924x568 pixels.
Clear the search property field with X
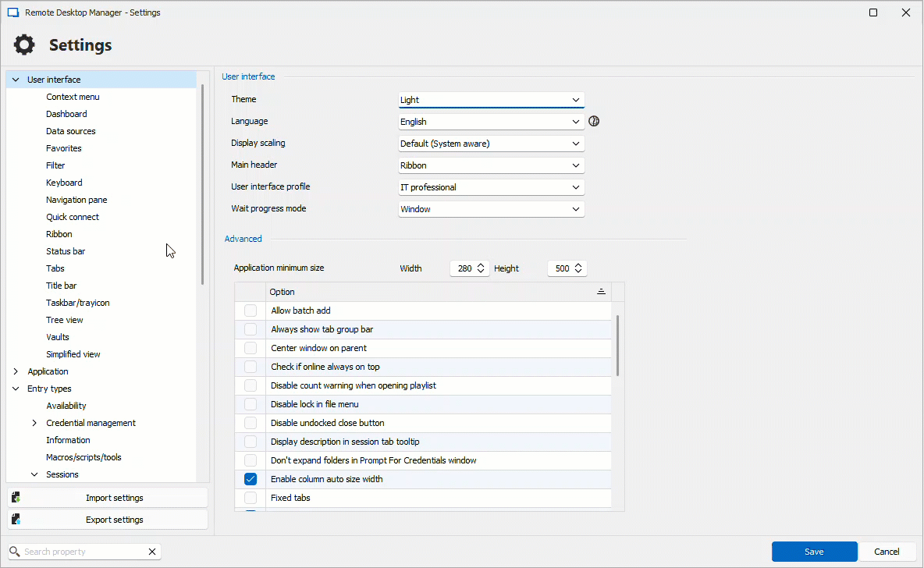click(x=152, y=552)
